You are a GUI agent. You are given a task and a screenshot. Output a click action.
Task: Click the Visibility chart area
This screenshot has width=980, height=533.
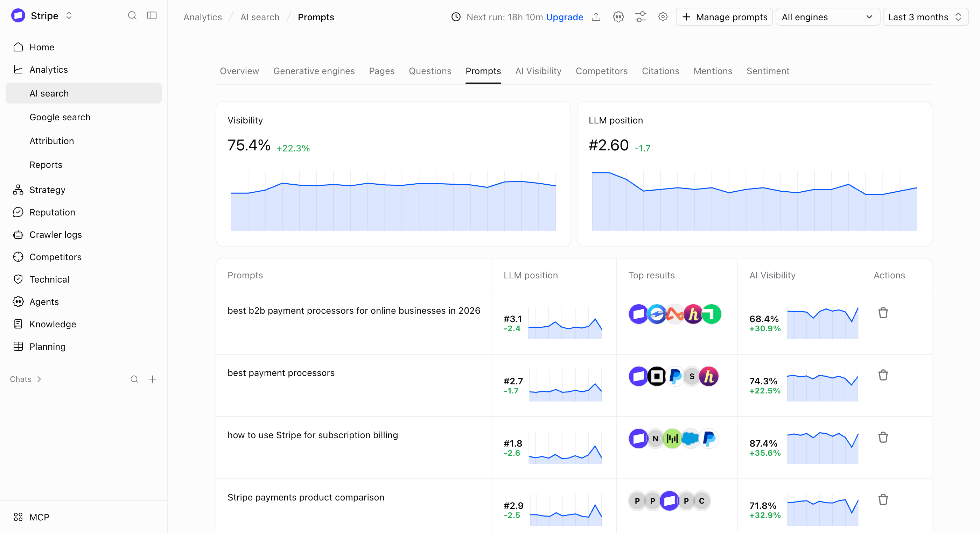click(x=393, y=201)
